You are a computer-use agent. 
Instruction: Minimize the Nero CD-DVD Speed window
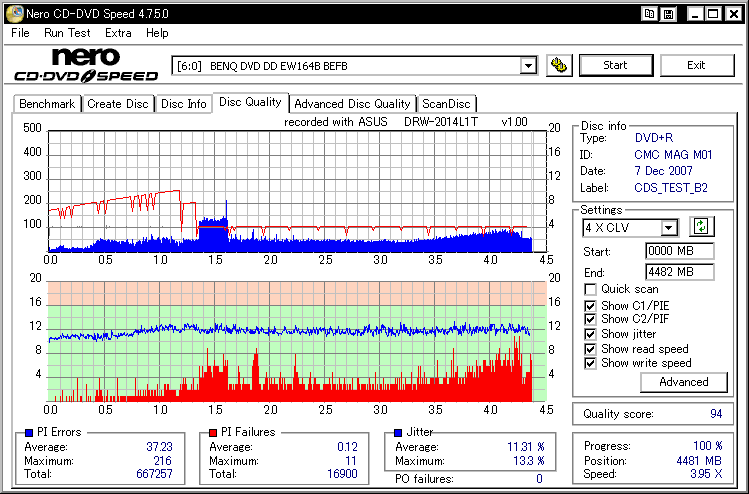695,14
